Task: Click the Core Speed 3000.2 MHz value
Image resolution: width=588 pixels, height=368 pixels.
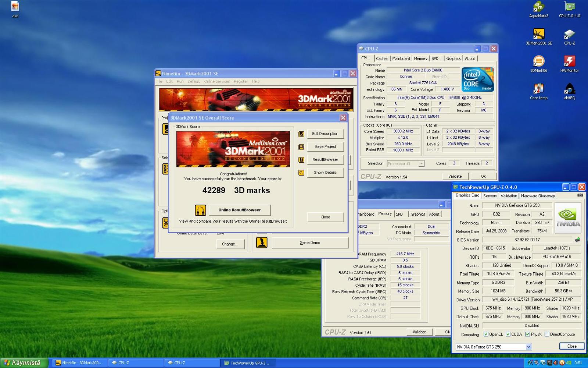Action: (403, 131)
